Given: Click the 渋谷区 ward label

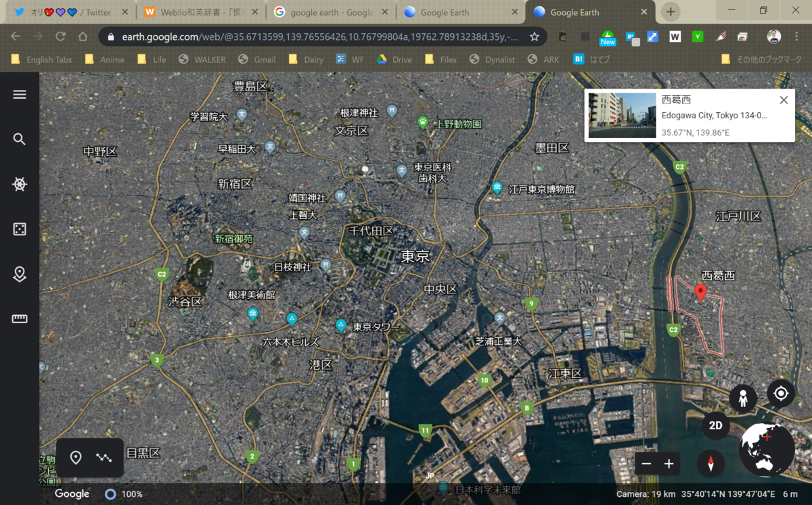Looking at the screenshot, I should tap(185, 302).
